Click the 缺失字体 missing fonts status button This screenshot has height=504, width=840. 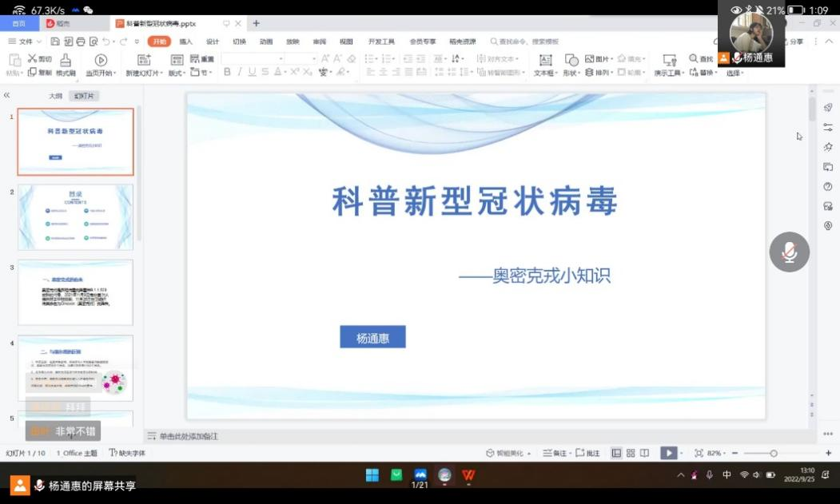pyautogui.click(x=128, y=453)
